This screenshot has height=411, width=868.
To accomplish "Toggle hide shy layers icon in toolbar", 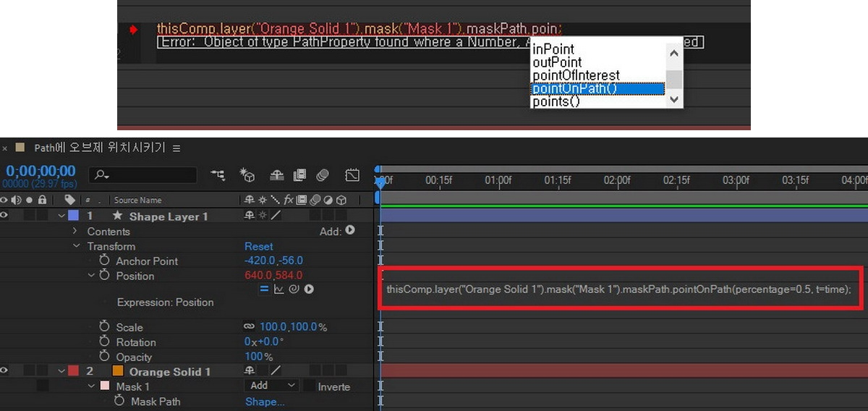I will 276,174.
